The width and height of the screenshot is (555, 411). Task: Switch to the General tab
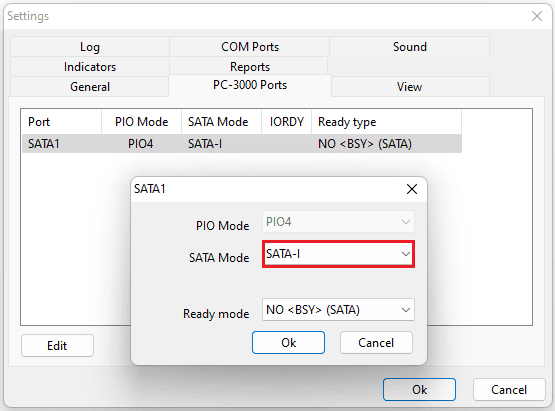tap(90, 87)
